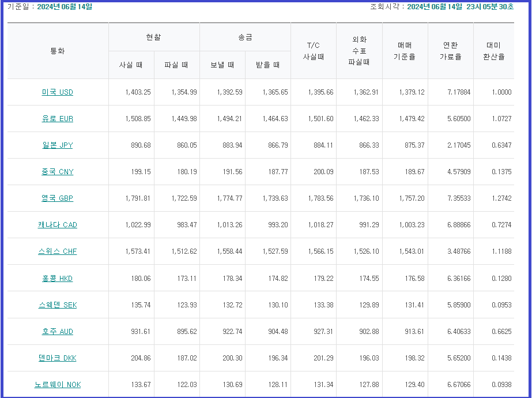This screenshot has width=532, height=398.
Task: Select GBP remittance send rate 1,774.77
Action: pos(230,198)
